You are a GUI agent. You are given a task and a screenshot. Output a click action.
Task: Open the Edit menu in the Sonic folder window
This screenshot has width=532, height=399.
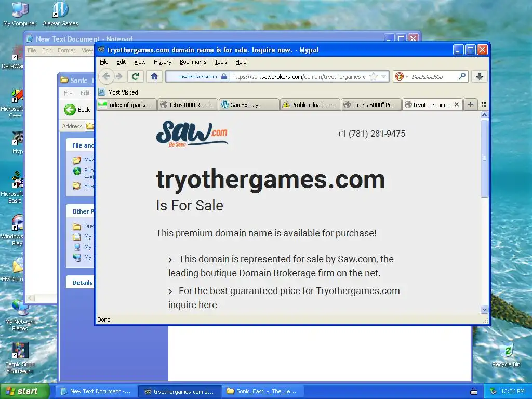click(85, 93)
